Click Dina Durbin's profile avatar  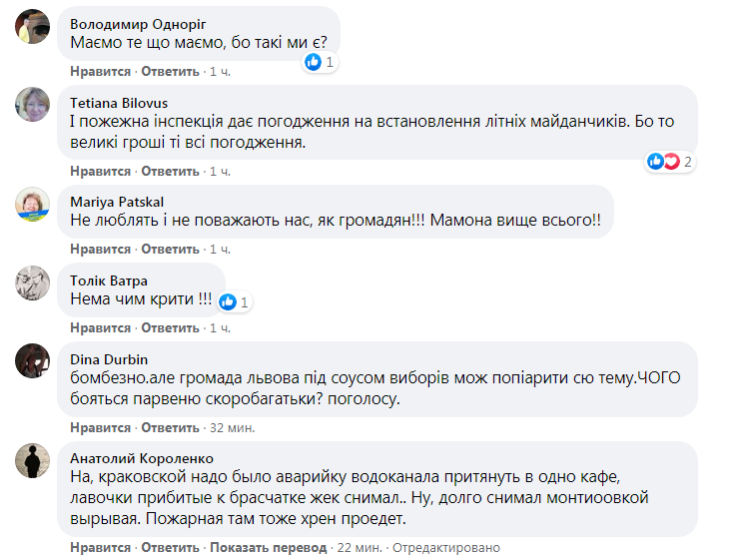point(33,360)
